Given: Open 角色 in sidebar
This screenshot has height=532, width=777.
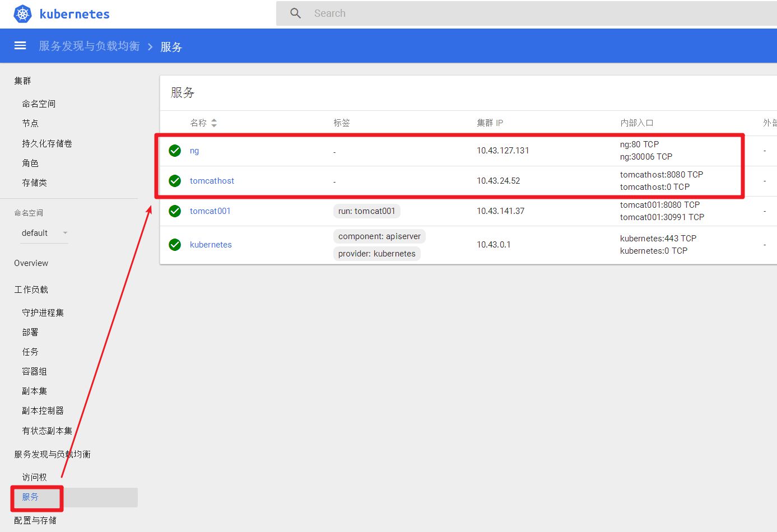Looking at the screenshot, I should coord(30,163).
